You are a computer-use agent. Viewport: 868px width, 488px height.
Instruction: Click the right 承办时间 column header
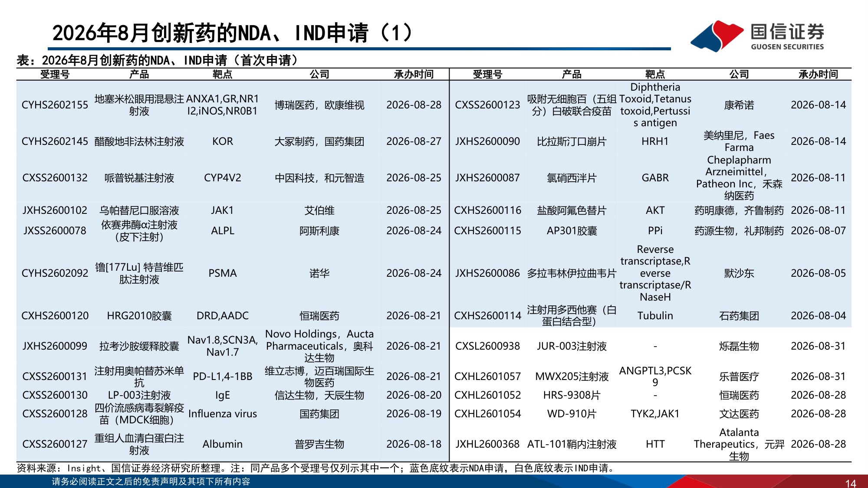pos(818,74)
